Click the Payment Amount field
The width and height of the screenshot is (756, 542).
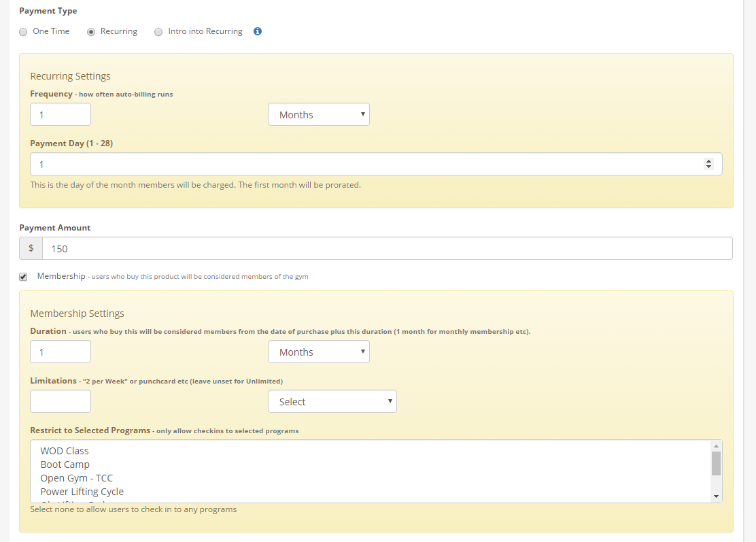[387, 248]
